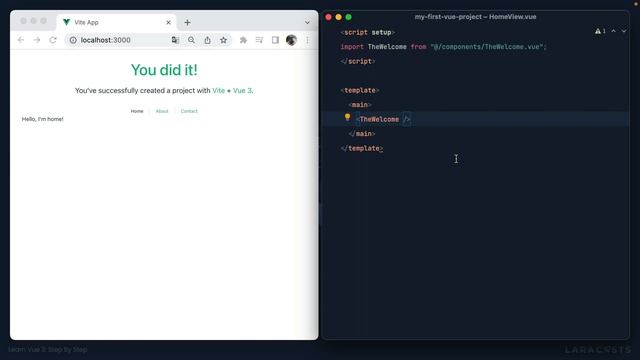The image size is (640, 360).
Task: Jump to next highlighted problem arrow
Action: tap(624, 31)
